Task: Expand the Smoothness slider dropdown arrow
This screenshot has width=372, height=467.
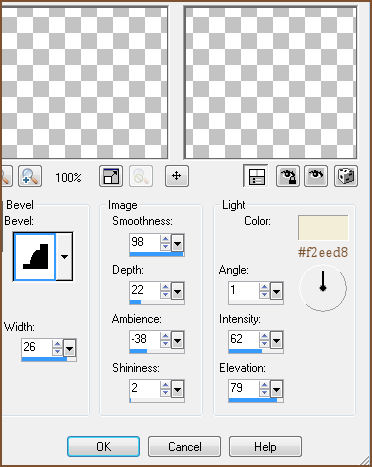Action: pos(178,244)
